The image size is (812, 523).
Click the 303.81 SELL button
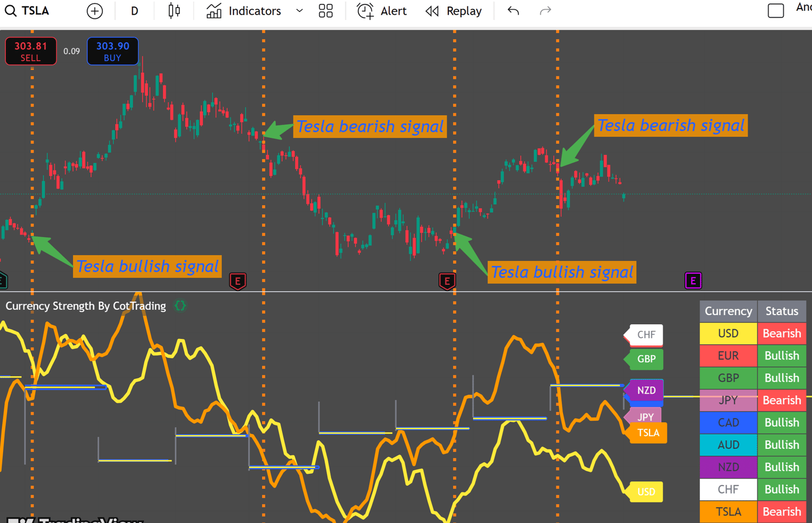click(x=31, y=51)
